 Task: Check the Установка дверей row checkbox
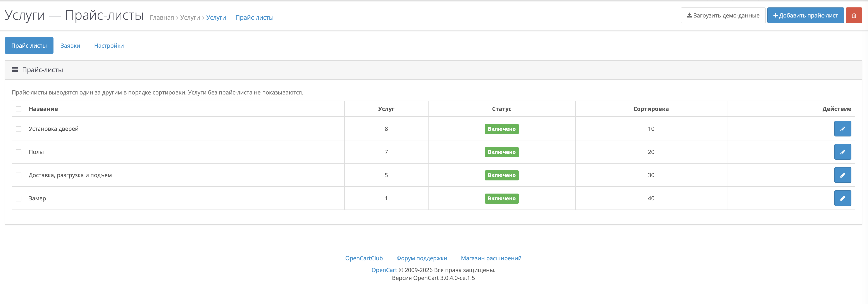coord(19,129)
